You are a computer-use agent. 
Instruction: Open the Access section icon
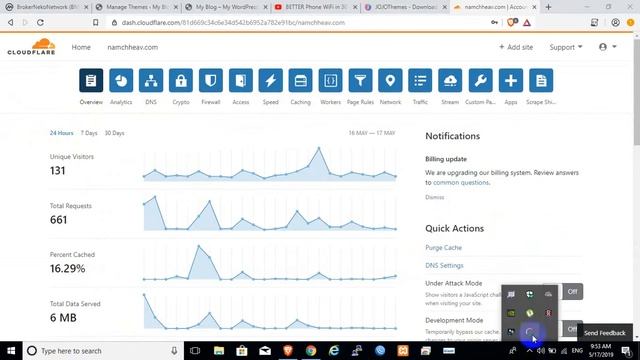click(x=241, y=80)
